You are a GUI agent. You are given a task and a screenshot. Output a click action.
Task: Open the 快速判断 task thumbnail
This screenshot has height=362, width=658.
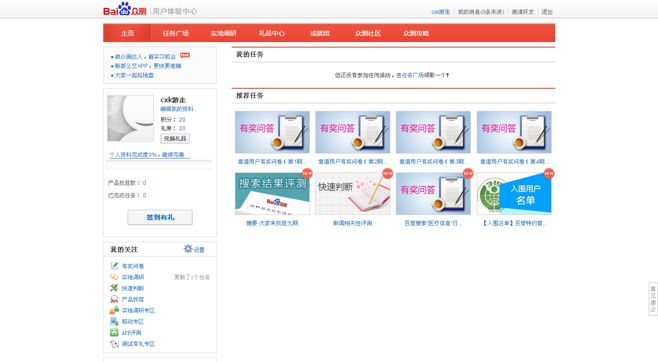352,193
